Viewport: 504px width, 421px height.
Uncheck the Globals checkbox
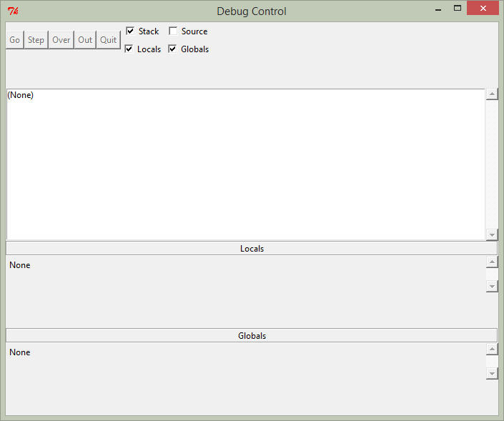pyautogui.click(x=172, y=49)
